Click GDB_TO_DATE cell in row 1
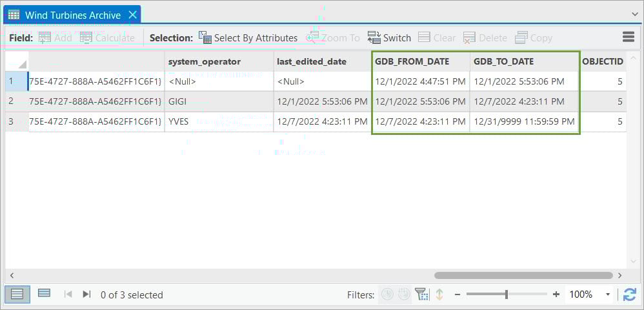The image size is (644, 310). click(525, 81)
